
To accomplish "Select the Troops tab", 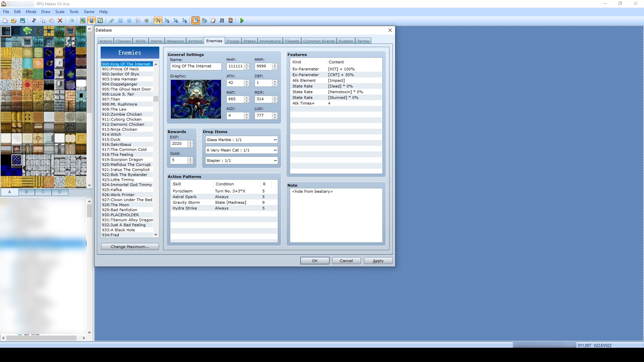I will coord(232,41).
